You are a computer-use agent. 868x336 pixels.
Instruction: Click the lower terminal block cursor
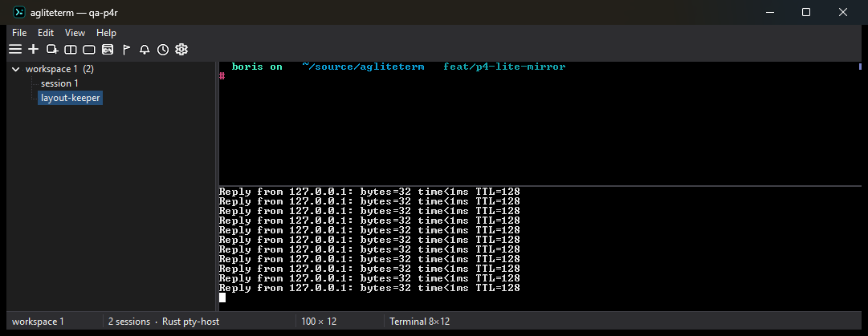222,298
